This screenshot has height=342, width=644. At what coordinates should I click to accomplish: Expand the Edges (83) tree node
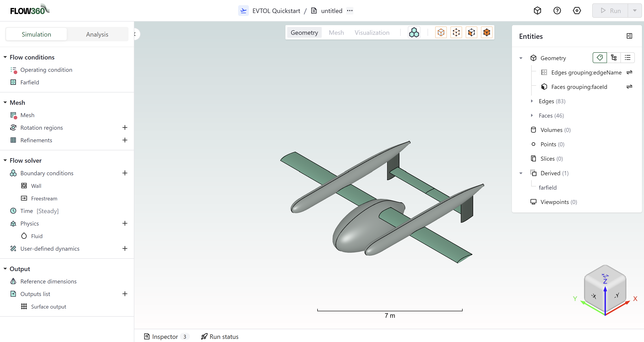pyautogui.click(x=532, y=101)
